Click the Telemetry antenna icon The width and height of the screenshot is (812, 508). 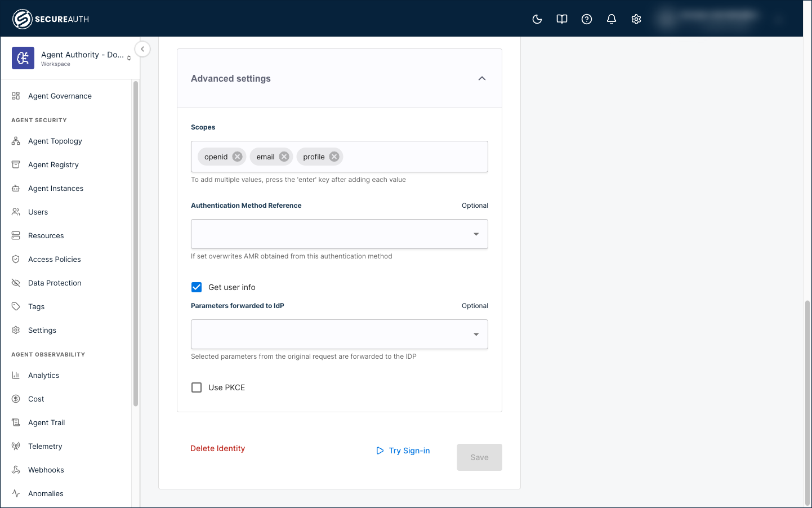(x=16, y=446)
